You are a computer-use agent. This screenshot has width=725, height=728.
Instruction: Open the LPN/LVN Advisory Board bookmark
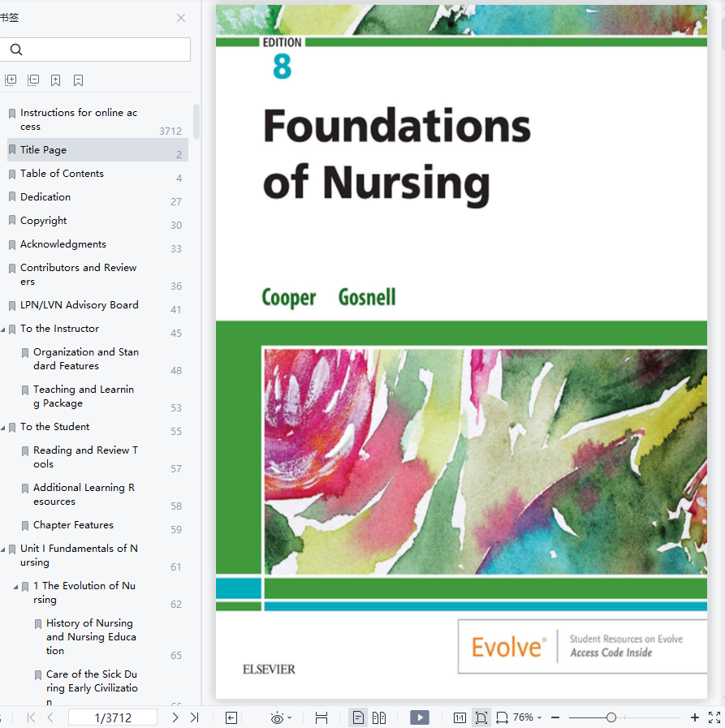coord(80,305)
